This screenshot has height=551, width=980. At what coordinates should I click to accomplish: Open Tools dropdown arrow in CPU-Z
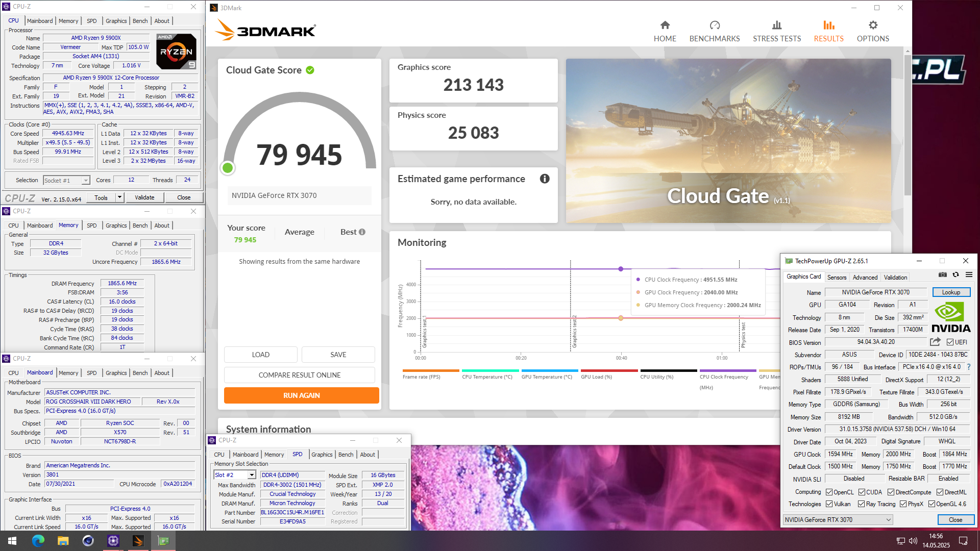click(x=119, y=197)
